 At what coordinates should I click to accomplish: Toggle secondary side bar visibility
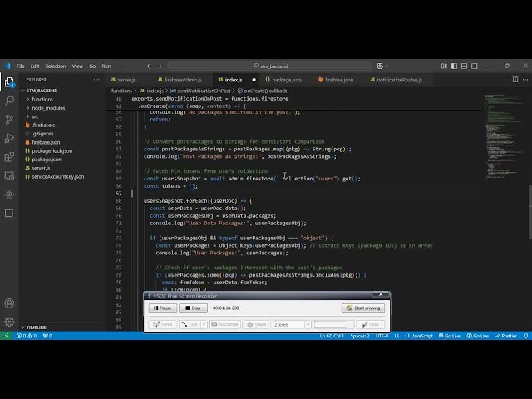(x=475, y=66)
